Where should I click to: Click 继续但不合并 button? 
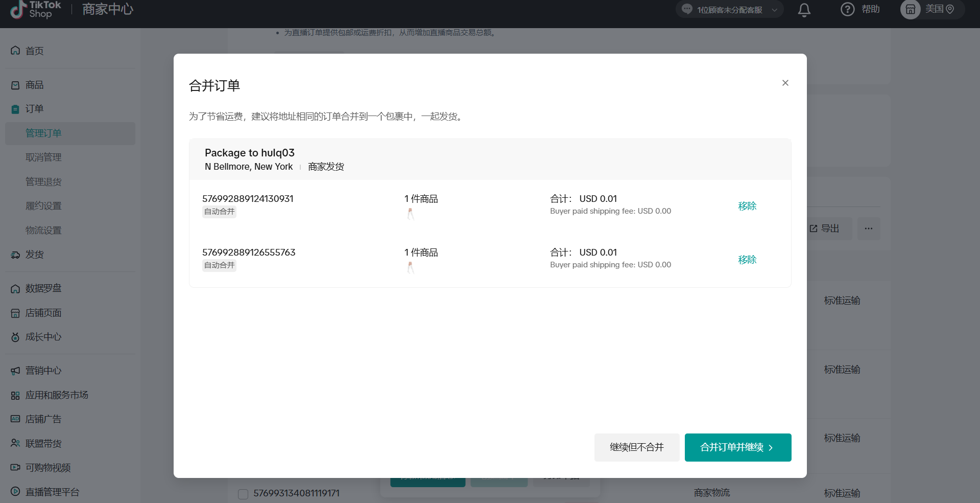[636, 447]
